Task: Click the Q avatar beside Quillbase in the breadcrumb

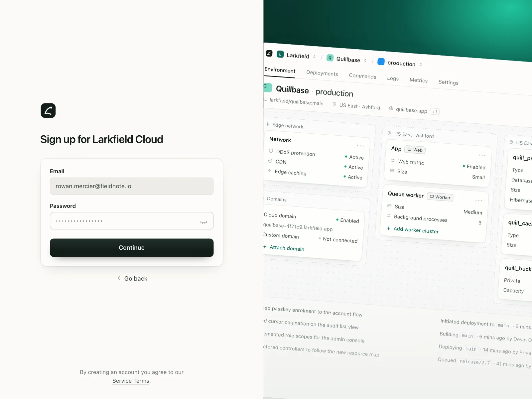Action: point(330,58)
